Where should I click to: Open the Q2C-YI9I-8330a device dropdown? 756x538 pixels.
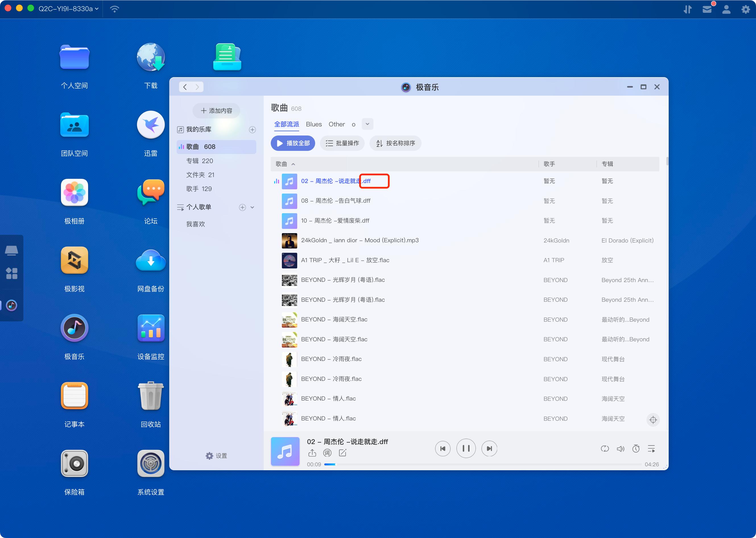(66, 9)
